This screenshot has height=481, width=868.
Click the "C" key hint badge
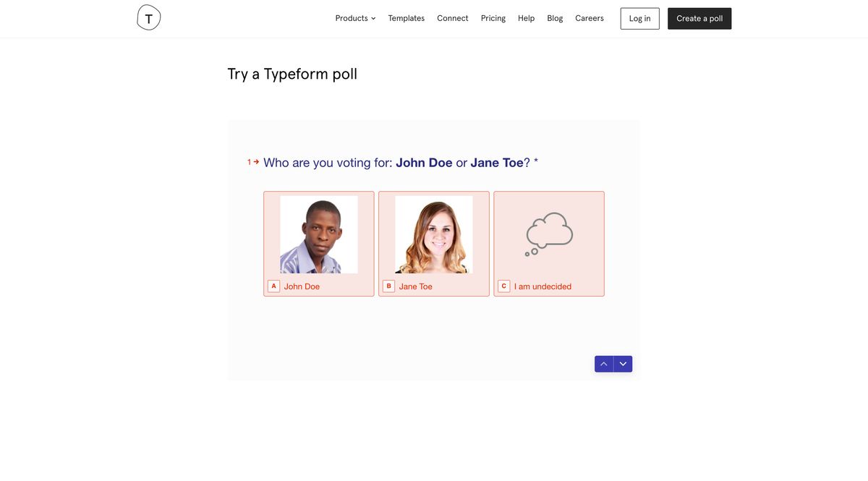502,284
